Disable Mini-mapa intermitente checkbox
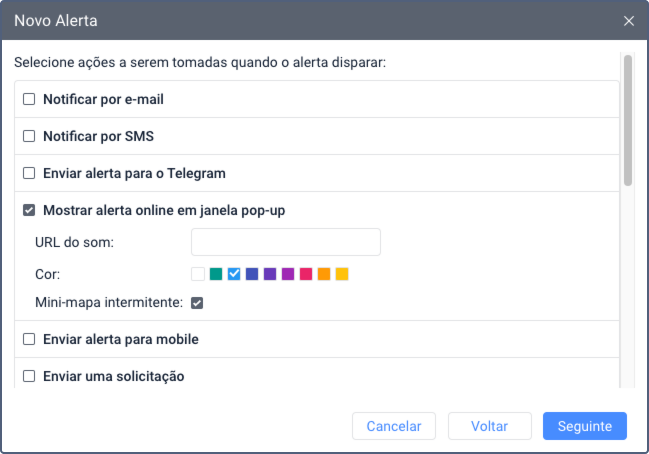 (x=197, y=303)
